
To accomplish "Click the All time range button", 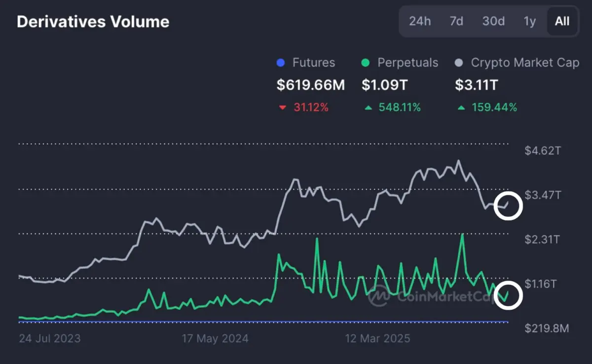I will [x=562, y=21].
